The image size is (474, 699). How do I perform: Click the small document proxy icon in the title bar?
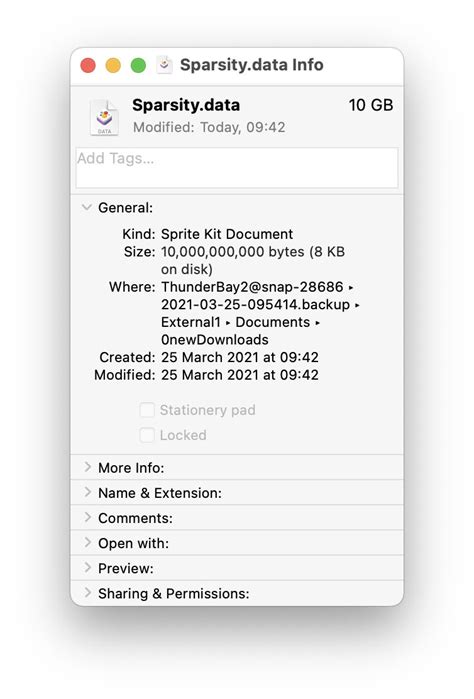pos(165,65)
